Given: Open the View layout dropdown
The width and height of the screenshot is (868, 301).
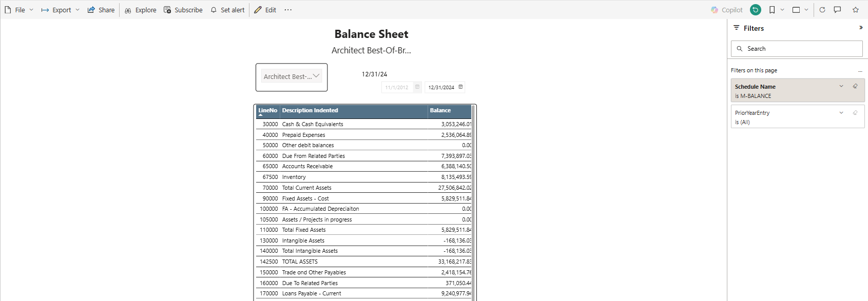Looking at the screenshot, I should click(800, 10).
